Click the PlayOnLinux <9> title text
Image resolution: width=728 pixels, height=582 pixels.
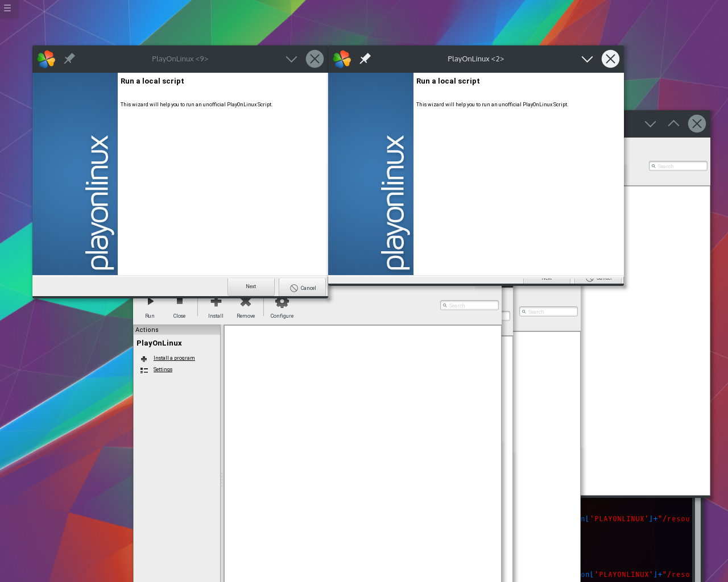pos(180,59)
